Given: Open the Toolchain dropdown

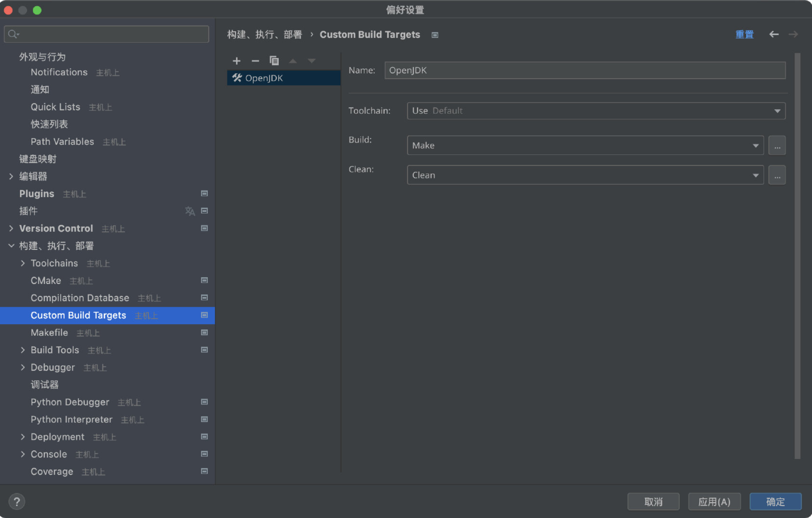Looking at the screenshot, I should coord(596,111).
